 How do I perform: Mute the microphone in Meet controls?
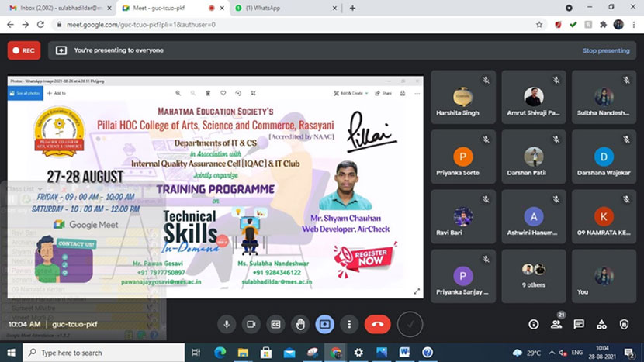coord(227,325)
